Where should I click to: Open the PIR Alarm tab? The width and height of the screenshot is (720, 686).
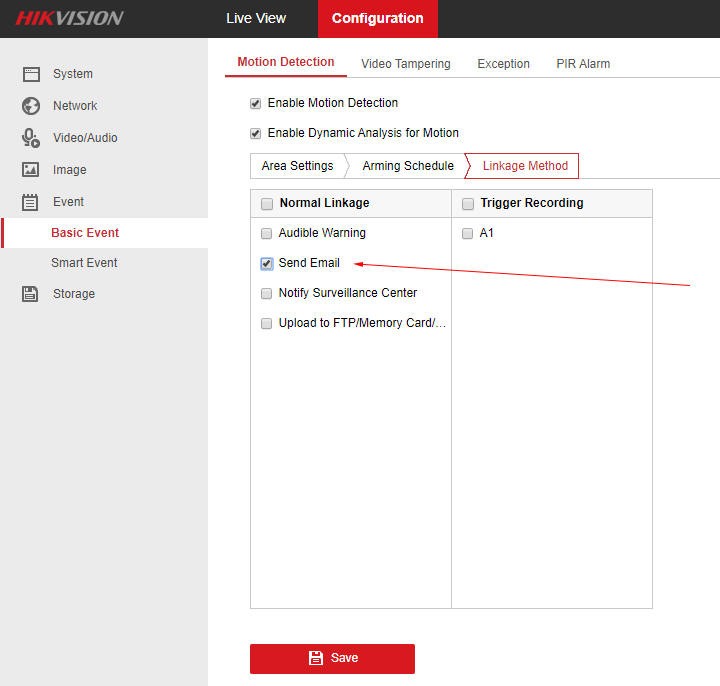pos(583,64)
